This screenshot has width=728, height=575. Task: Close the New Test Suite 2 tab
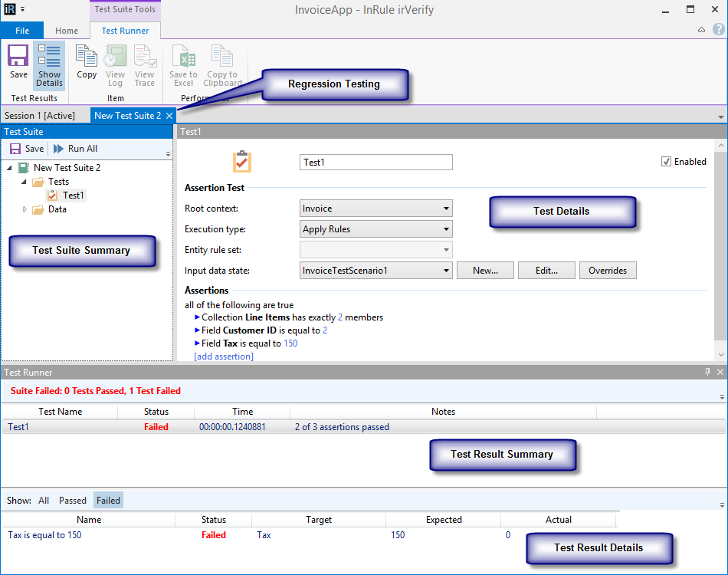(169, 116)
